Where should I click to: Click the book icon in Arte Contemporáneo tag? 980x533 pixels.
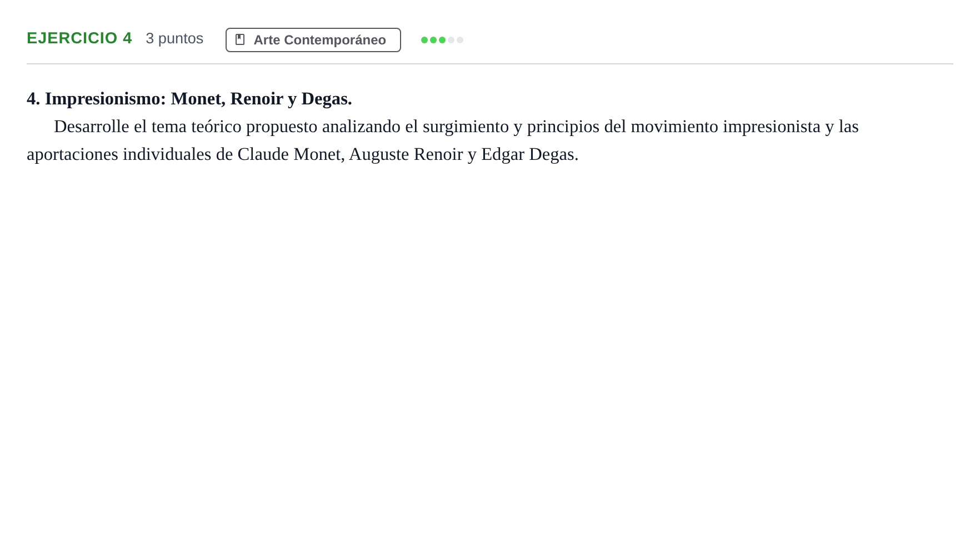coord(240,39)
